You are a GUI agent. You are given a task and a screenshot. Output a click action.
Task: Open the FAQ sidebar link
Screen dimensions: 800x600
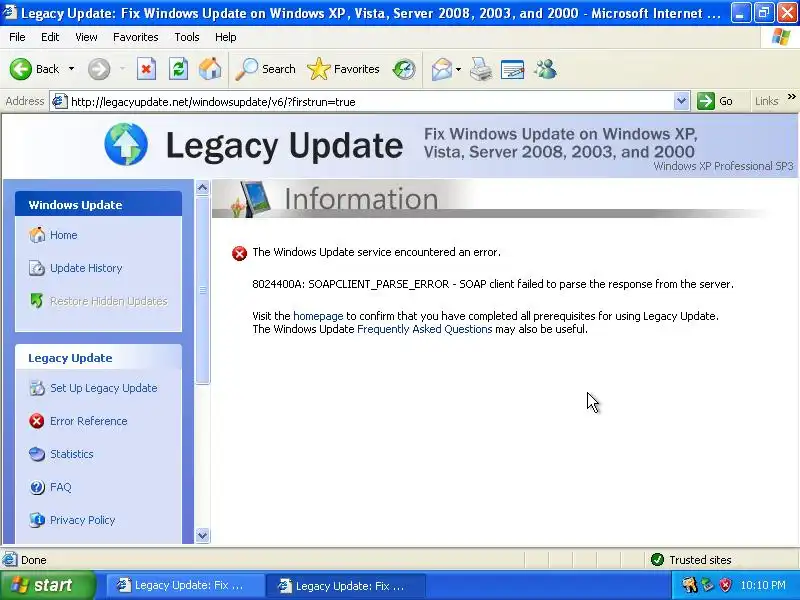[x=61, y=487]
